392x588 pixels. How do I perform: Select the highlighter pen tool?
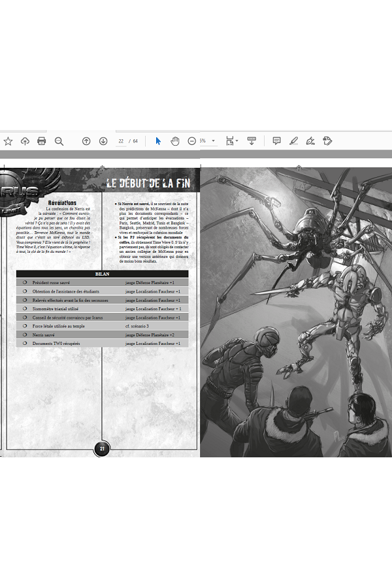point(293,141)
